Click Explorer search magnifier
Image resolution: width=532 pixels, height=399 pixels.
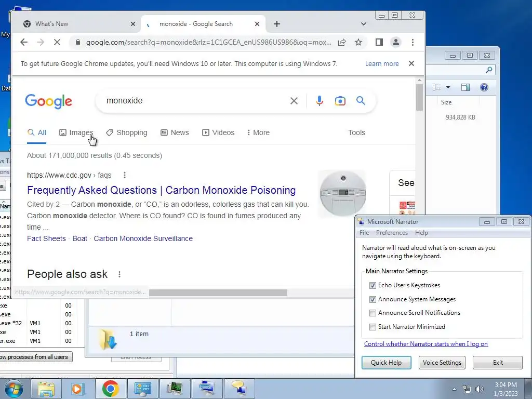click(489, 70)
